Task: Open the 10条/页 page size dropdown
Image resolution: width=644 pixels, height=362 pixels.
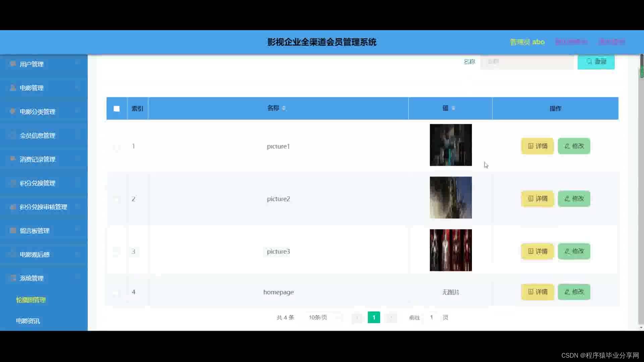Action: (x=324, y=317)
